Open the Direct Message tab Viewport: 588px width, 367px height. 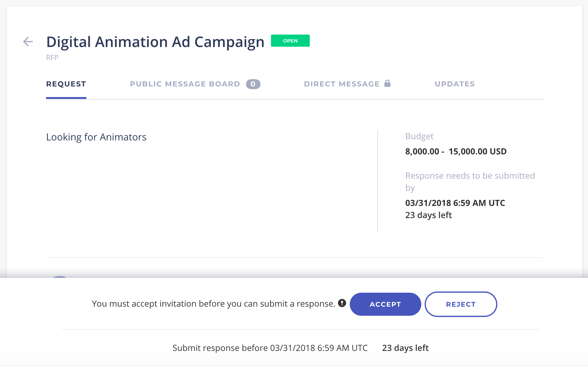tap(342, 84)
